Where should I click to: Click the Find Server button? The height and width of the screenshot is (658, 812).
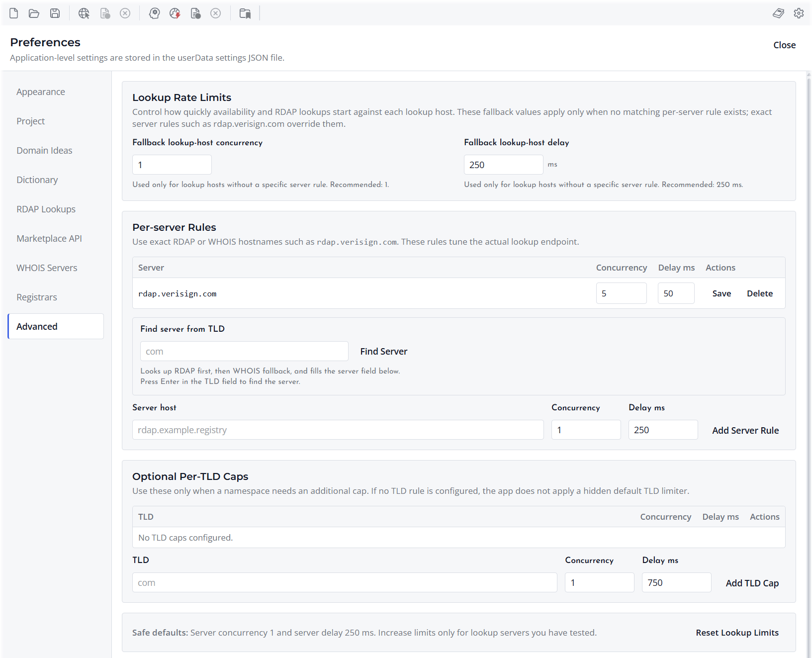(x=383, y=352)
